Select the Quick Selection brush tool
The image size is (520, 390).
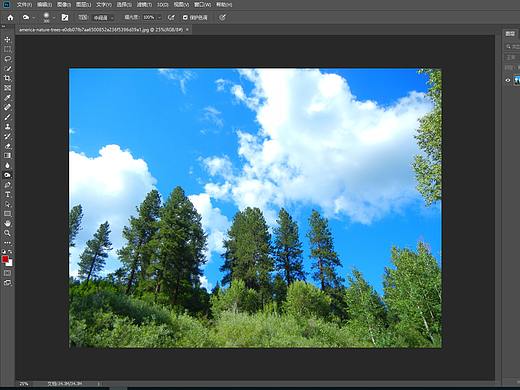(7, 69)
